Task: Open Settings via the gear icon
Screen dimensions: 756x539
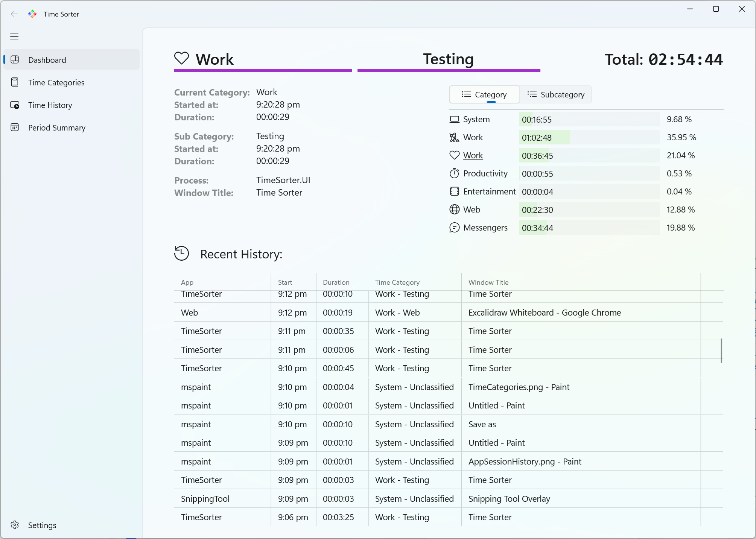Action: click(x=15, y=525)
